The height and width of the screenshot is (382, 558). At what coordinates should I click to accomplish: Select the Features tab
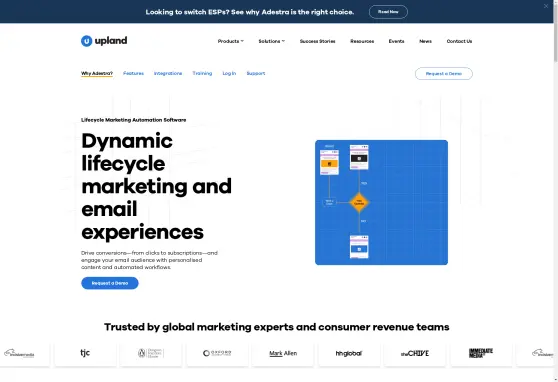point(133,73)
